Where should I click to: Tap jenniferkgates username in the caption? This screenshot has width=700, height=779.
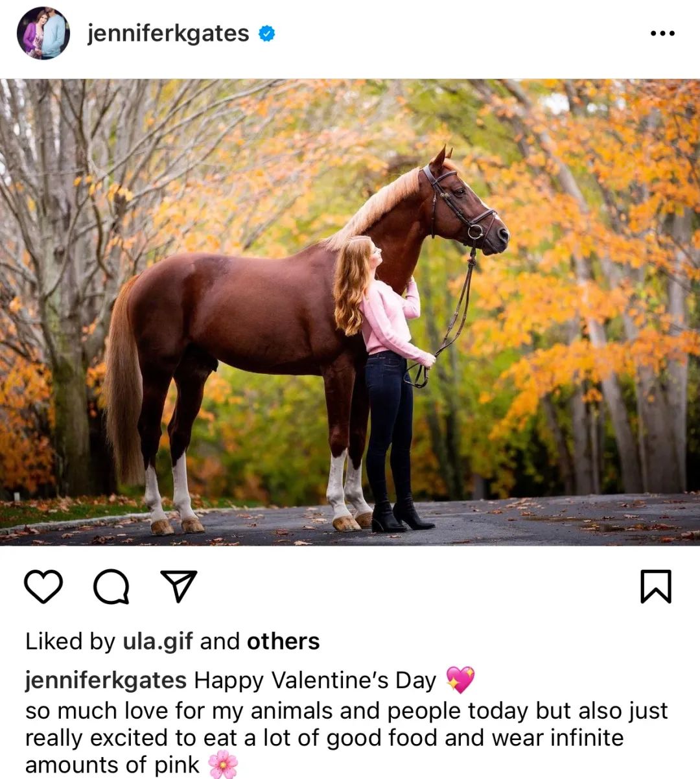click(x=106, y=680)
